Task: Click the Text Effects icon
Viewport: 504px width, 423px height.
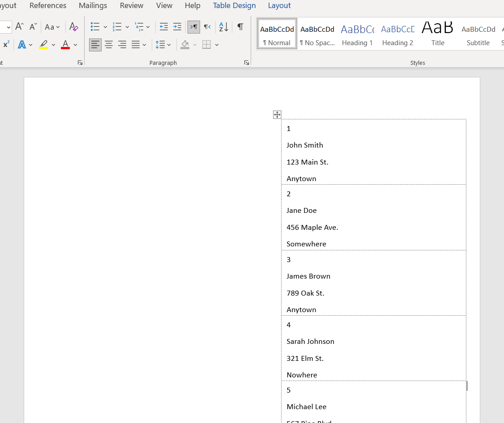Action: 21,44
